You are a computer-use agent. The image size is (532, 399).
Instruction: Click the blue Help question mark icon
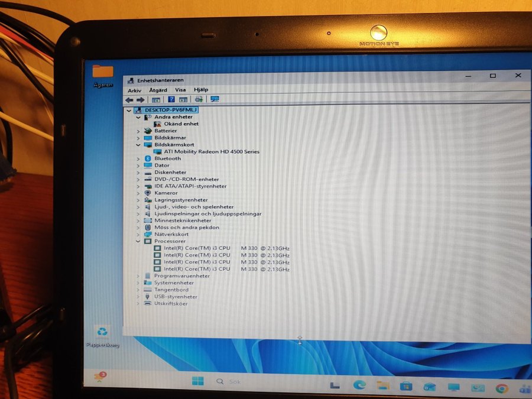[x=171, y=100]
